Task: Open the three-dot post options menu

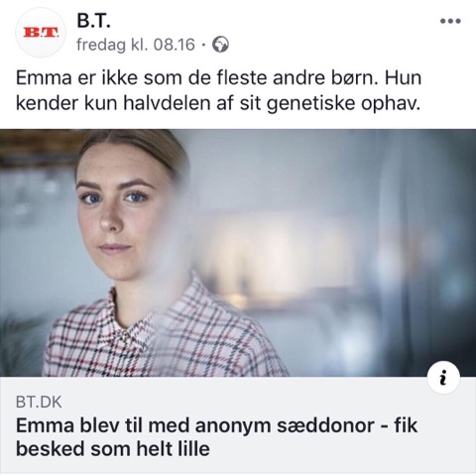Action: click(450, 21)
